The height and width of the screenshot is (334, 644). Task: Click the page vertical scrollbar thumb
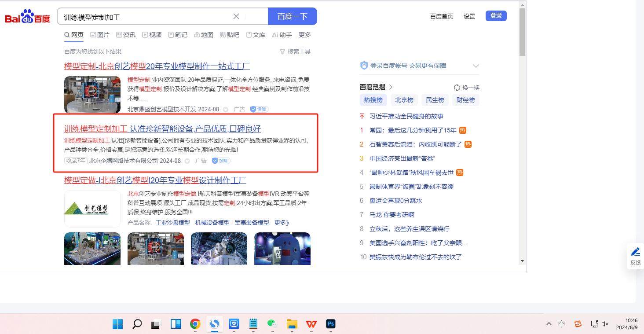pyautogui.click(x=522, y=32)
